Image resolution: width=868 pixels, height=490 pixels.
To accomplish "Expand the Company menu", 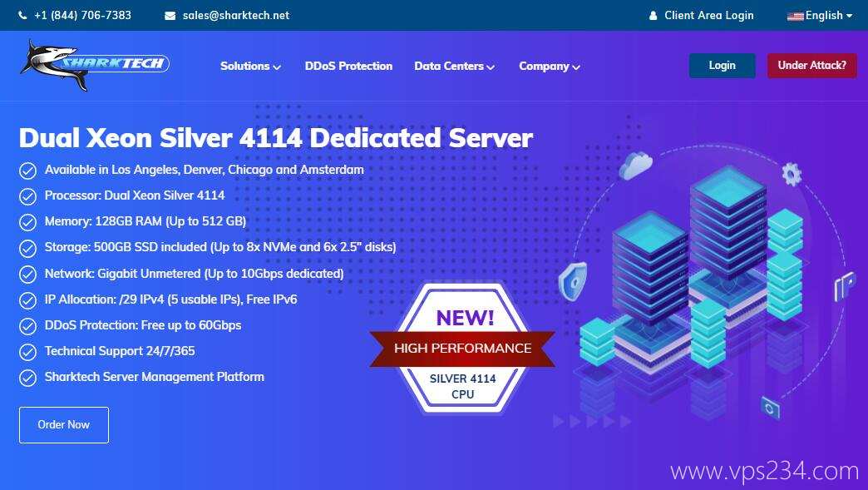I will pos(550,66).
